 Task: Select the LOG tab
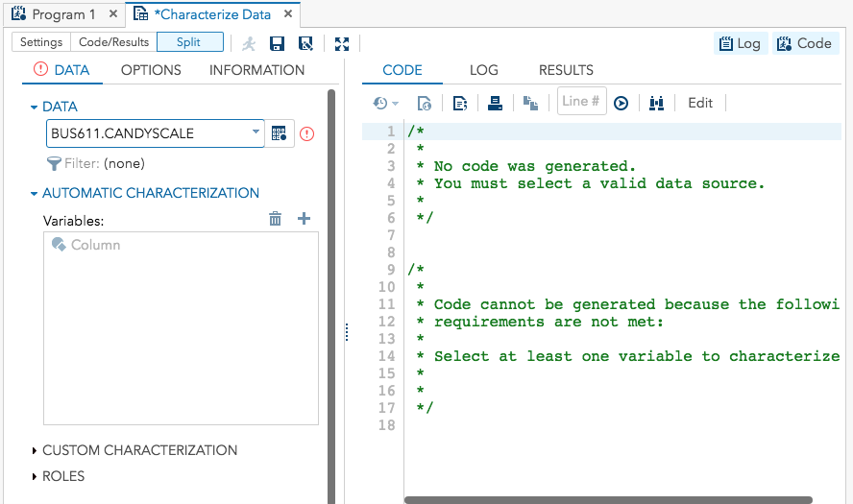point(484,70)
